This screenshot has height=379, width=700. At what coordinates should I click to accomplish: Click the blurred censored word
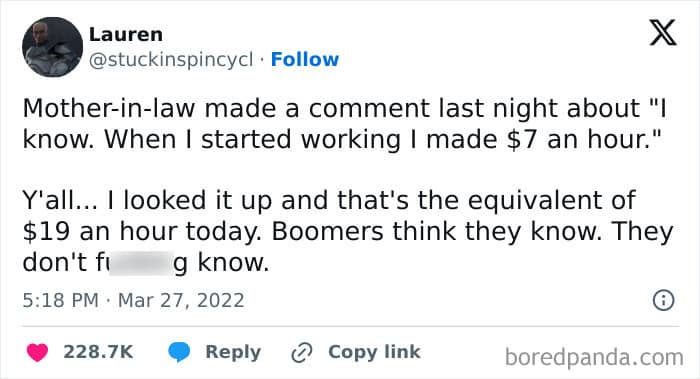[142, 263]
